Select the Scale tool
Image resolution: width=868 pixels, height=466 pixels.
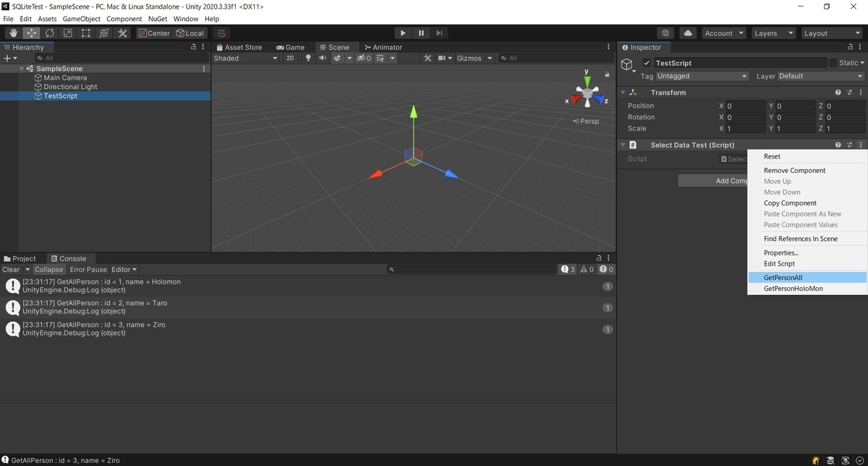point(67,33)
